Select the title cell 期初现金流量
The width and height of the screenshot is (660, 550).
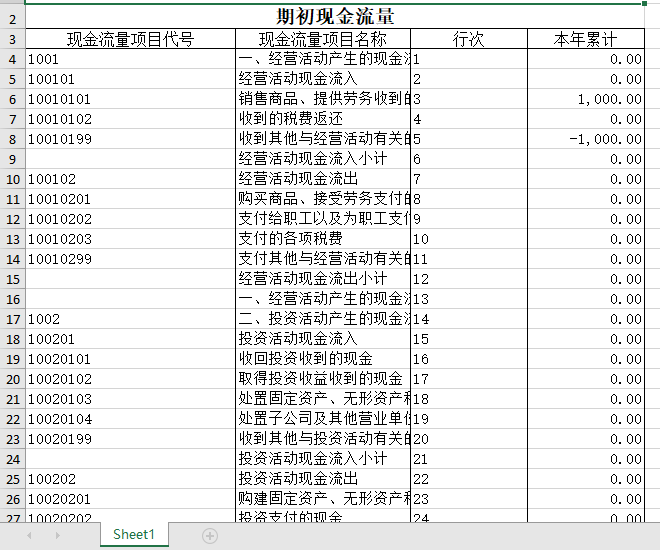coord(334,17)
